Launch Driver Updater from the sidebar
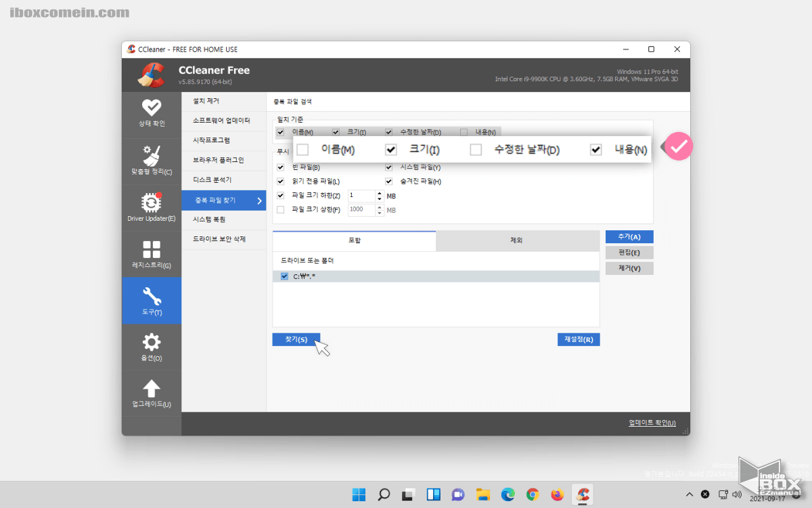The image size is (812, 508). [x=152, y=207]
